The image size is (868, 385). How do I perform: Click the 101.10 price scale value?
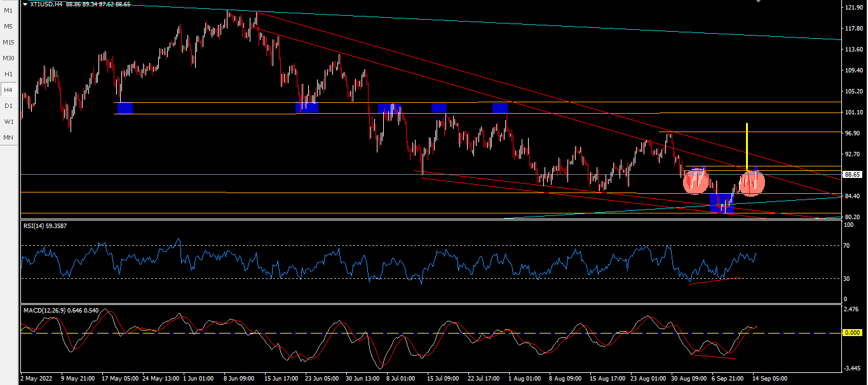(853, 112)
